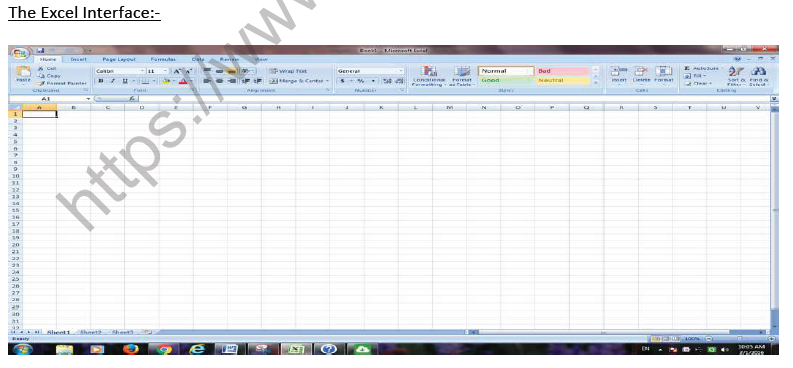Click the Top Align icon
The height and width of the screenshot is (368, 793).
208,71
